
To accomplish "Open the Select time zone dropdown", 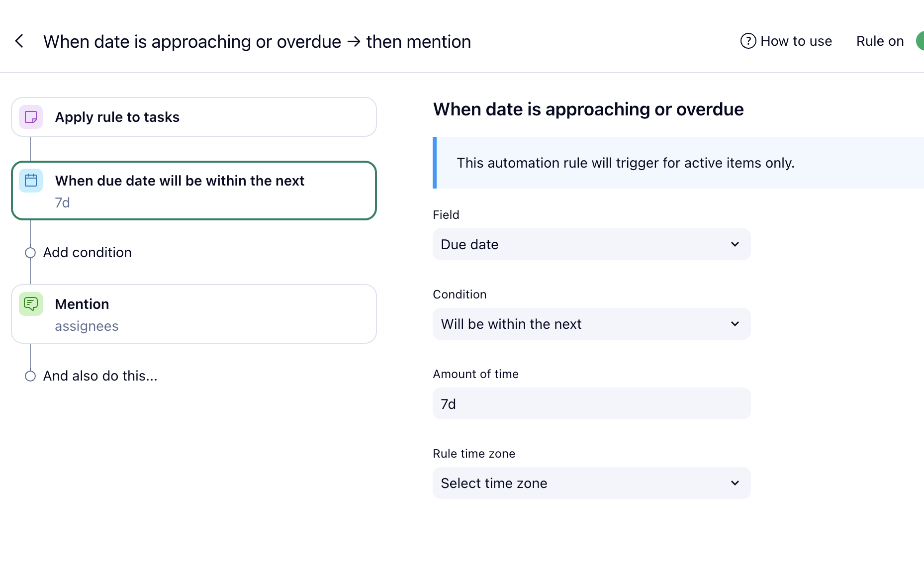I will pyautogui.click(x=591, y=483).
